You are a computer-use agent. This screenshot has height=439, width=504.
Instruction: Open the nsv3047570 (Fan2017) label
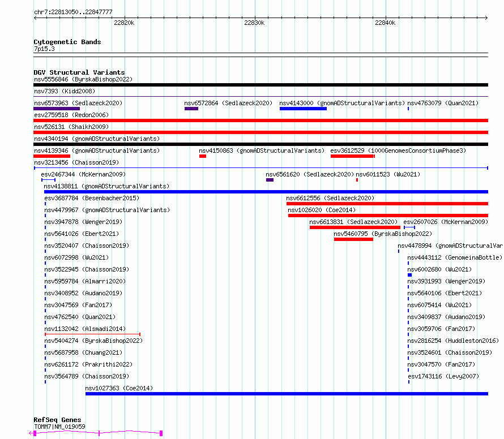(x=441, y=364)
